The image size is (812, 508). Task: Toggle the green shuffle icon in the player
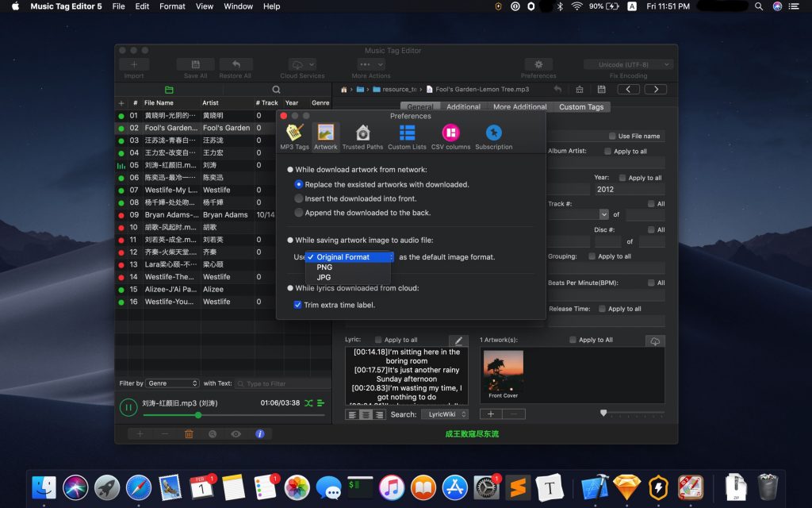[308, 402]
